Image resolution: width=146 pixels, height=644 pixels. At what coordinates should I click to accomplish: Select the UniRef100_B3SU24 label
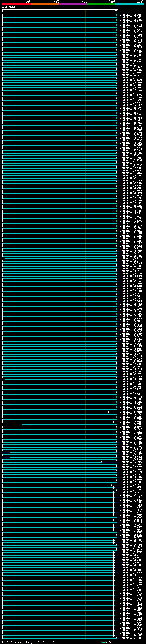click(x=131, y=407)
